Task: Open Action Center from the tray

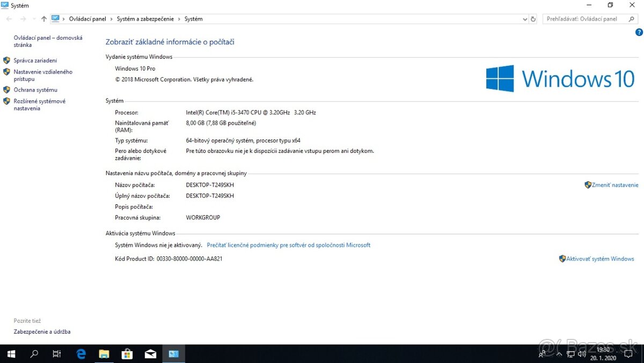Action: click(628, 354)
